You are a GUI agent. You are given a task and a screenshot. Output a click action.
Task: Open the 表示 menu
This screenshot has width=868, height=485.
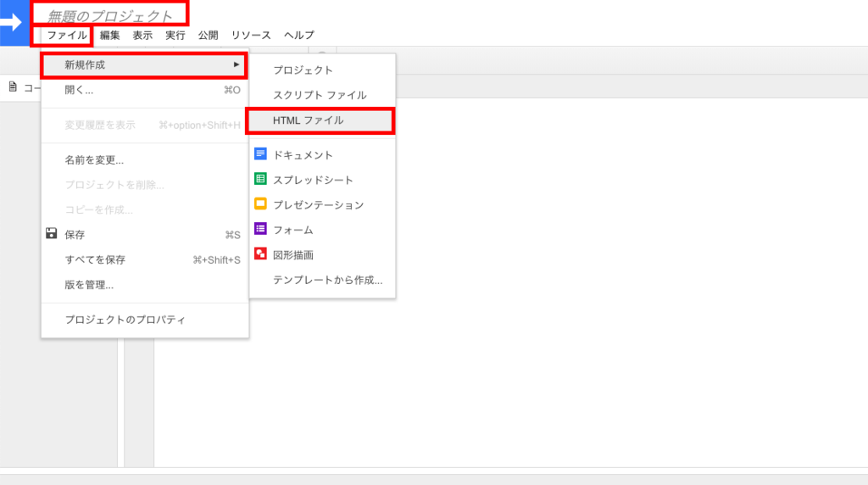(142, 36)
